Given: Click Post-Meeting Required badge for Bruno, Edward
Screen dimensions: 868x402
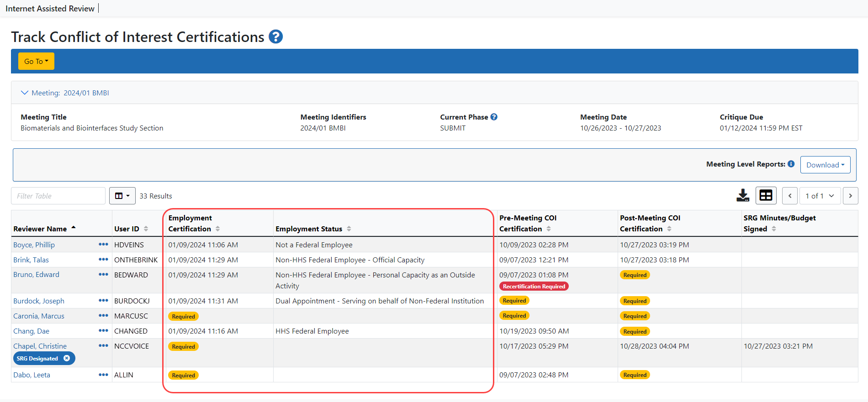Looking at the screenshot, I should click(635, 275).
